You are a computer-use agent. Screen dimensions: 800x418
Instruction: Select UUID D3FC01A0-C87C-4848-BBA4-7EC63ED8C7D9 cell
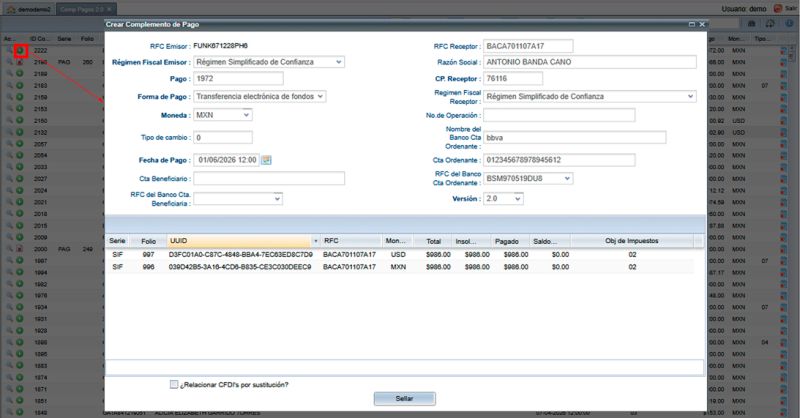coord(240,255)
